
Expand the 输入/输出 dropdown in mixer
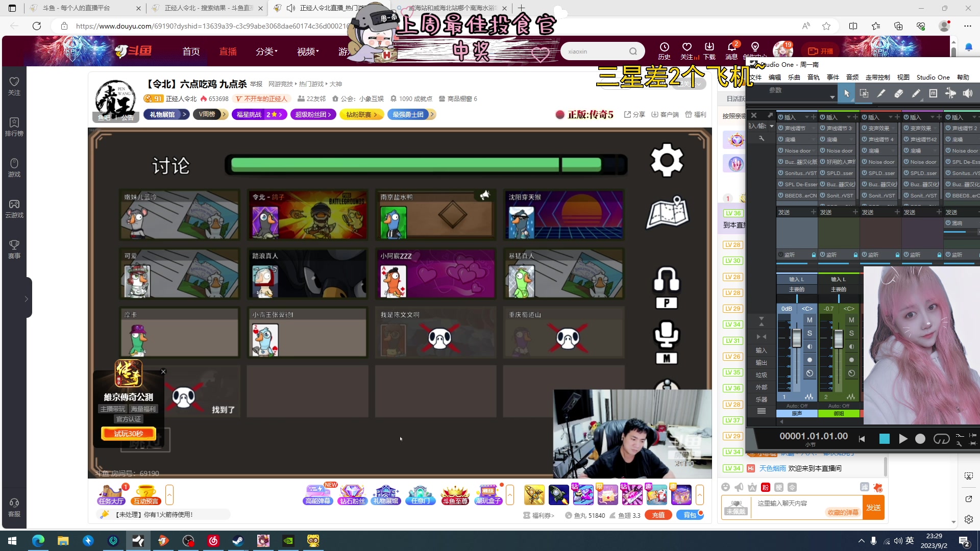coord(772,126)
